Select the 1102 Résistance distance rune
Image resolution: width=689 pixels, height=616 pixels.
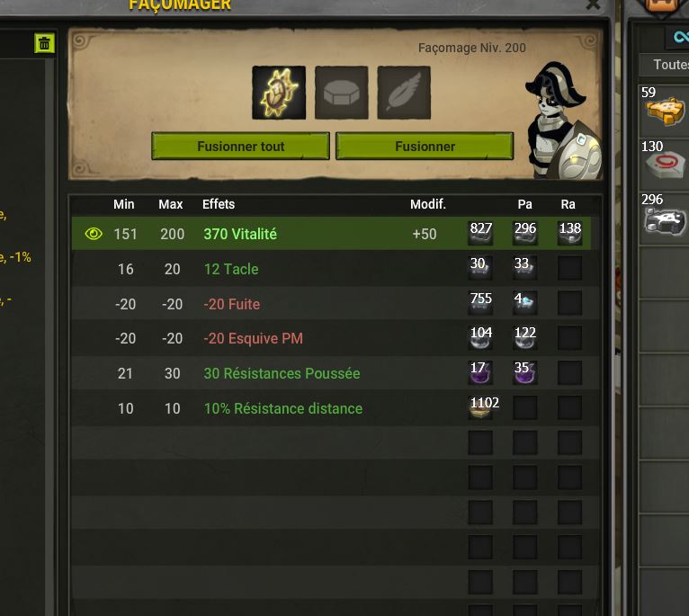pos(480,407)
